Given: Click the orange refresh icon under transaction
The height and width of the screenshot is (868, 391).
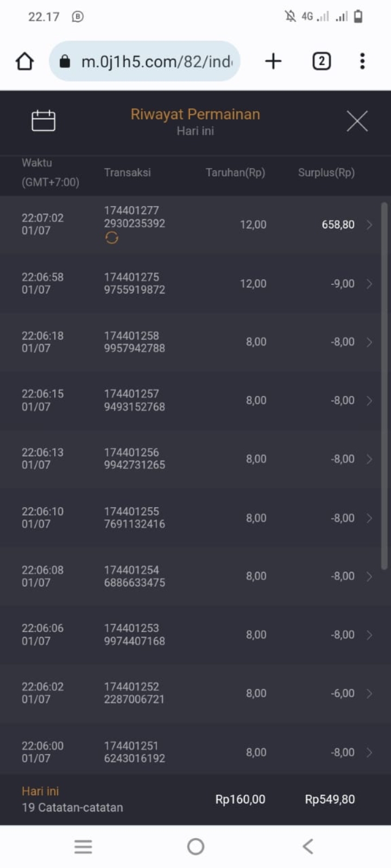Looking at the screenshot, I should [x=112, y=238].
